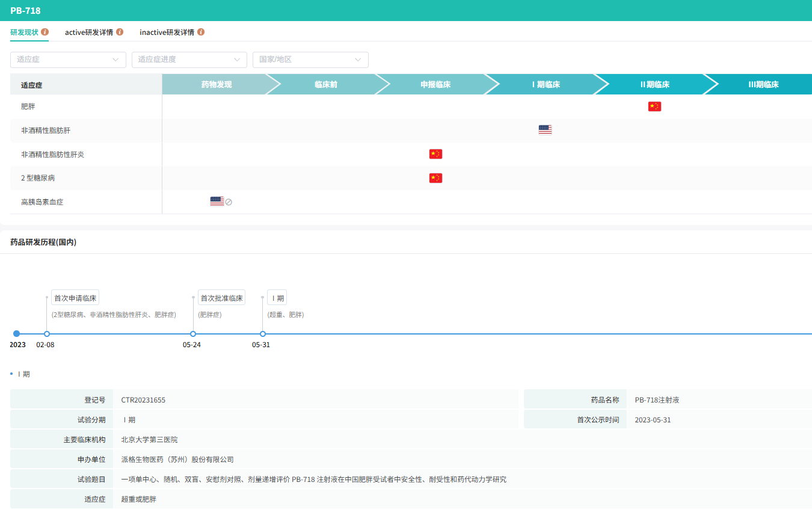Click the Ⅱ期临床 stage header
Screen dimensions: 812x509
pyautogui.click(x=654, y=85)
